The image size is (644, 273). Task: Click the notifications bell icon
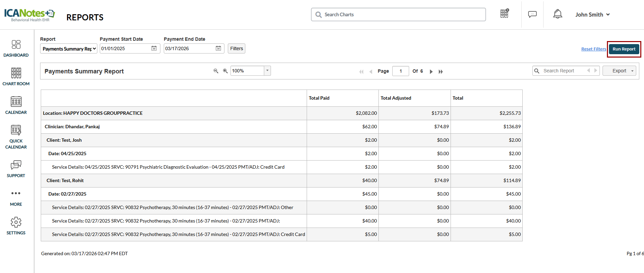557,14
